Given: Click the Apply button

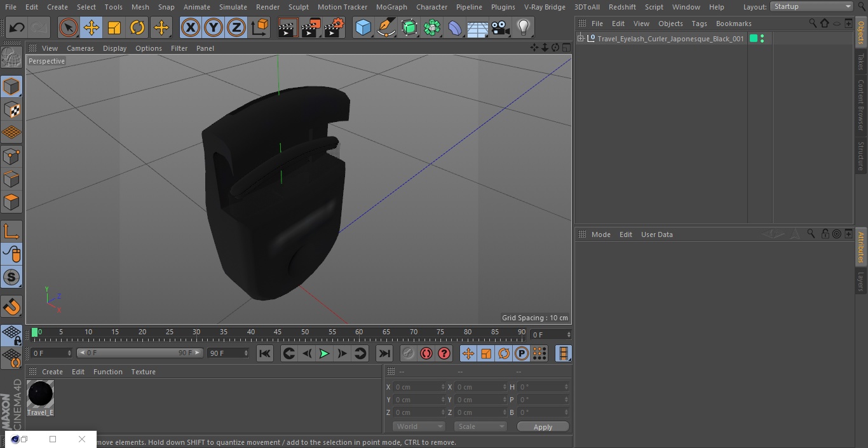Looking at the screenshot, I should (543, 427).
